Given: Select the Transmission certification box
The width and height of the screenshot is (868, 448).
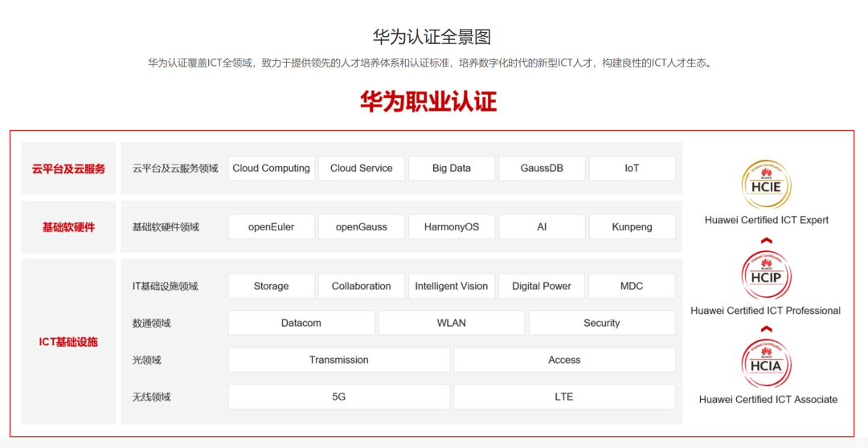Looking at the screenshot, I should [339, 360].
